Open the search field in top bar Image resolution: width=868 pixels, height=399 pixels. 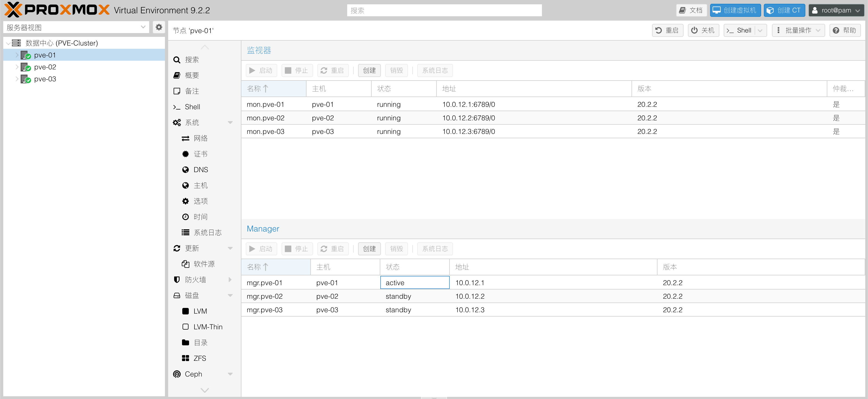click(x=444, y=11)
